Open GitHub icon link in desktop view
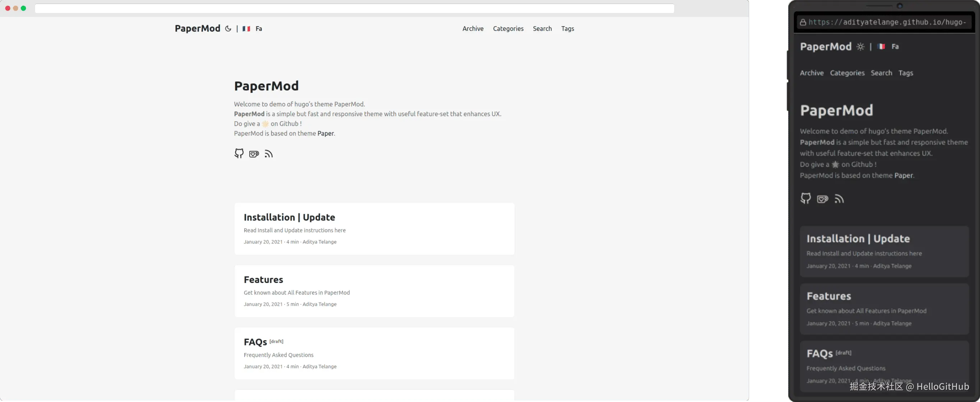Image resolution: width=980 pixels, height=402 pixels. pyautogui.click(x=239, y=153)
